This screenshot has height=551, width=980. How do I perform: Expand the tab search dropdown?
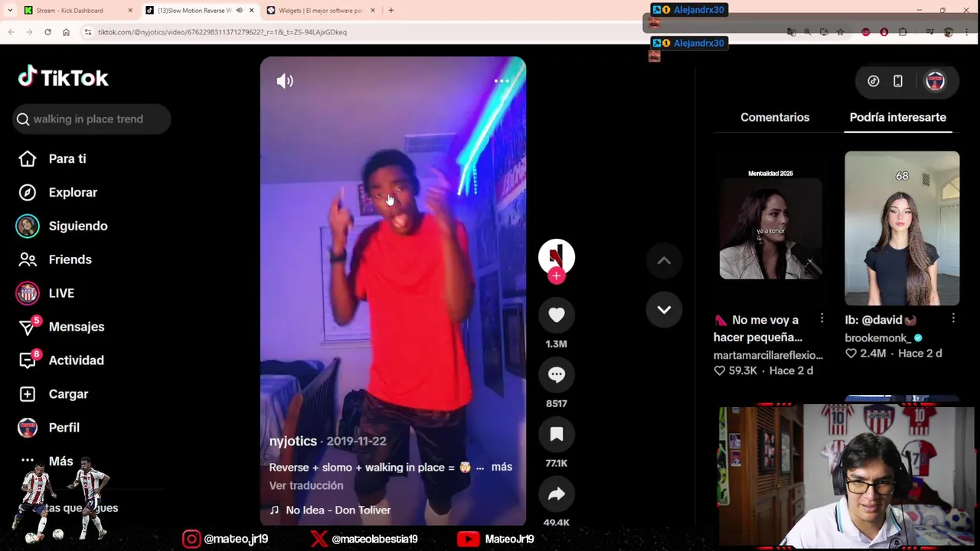tap(9, 11)
